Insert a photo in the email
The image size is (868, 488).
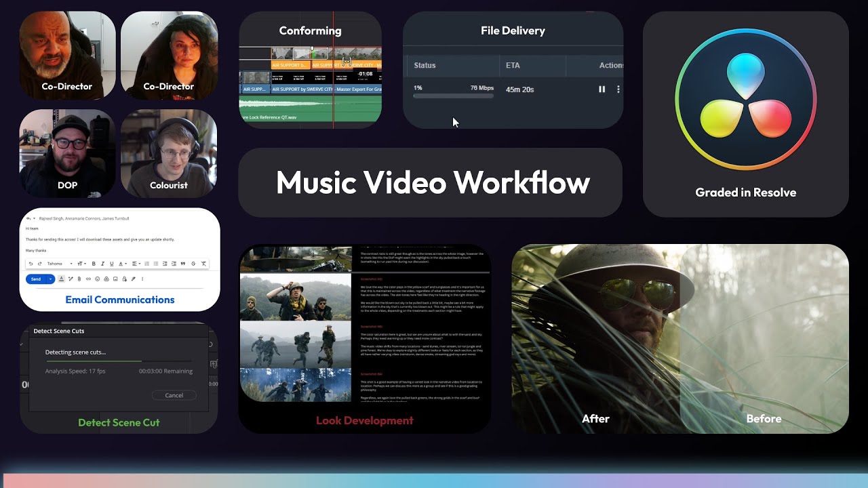pyautogui.click(x=115, y=279)
